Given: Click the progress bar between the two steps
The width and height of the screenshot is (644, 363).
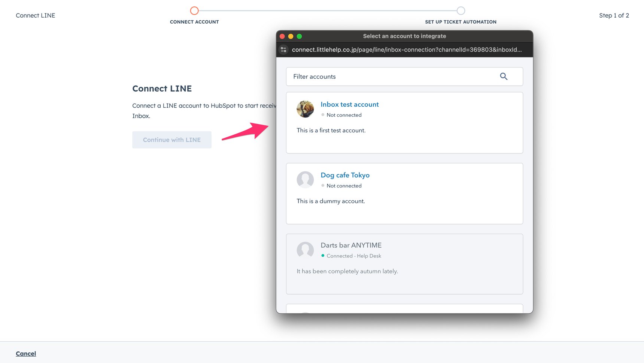Looking at the screenshot, I should tap(328, 10).
